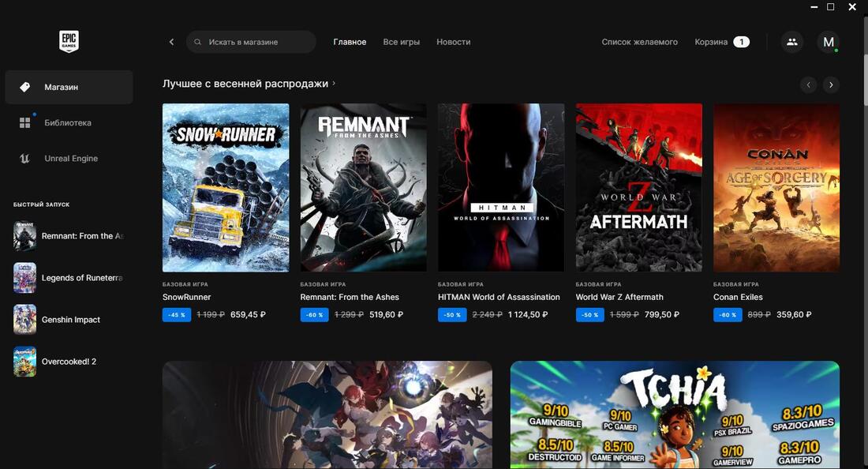Switch to the Все игры tab

[x=401, y=42]
